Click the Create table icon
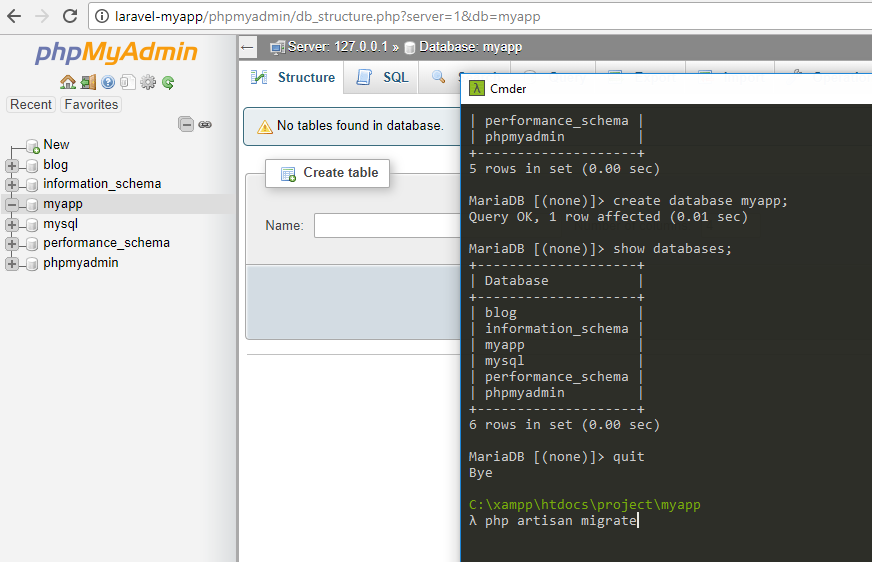Image resolution: width=872 pixels, height=562 pixels. [288, 174]
